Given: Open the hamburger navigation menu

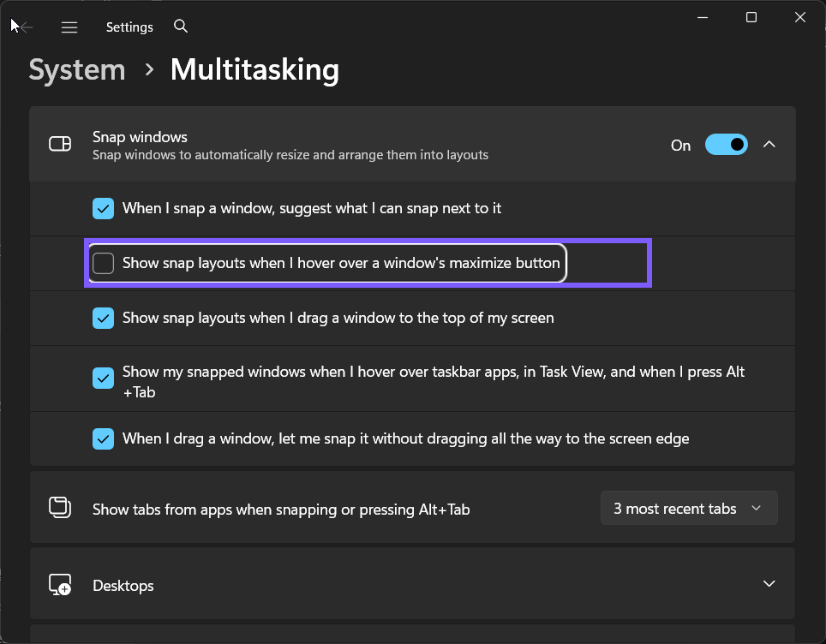Looking at the screenshot, I should (69, 27).
